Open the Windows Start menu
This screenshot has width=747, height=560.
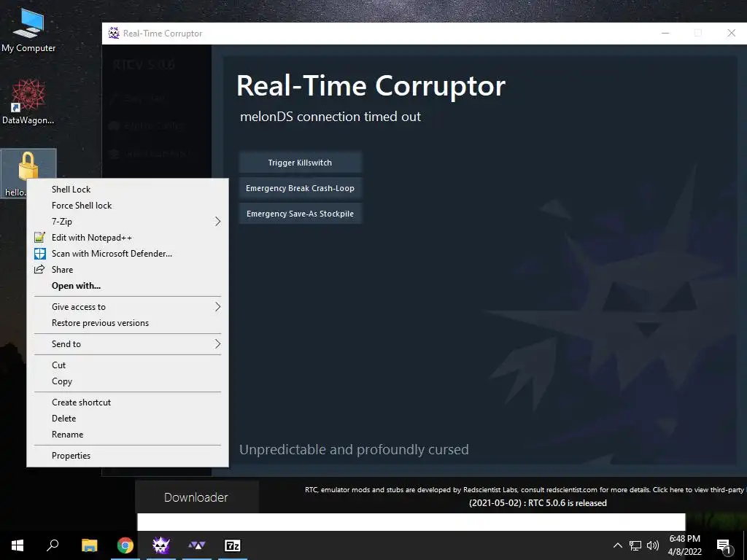point(18,545)
